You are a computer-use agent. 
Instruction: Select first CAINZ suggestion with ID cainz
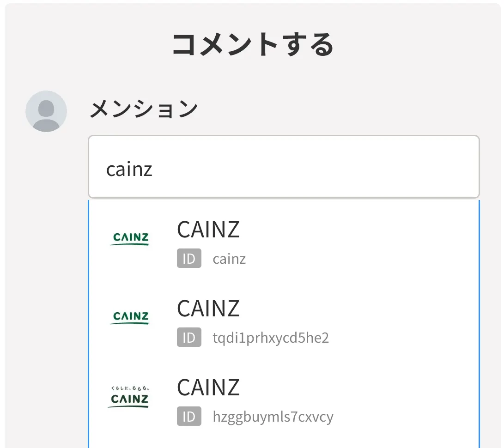click(x=284, y=243)
